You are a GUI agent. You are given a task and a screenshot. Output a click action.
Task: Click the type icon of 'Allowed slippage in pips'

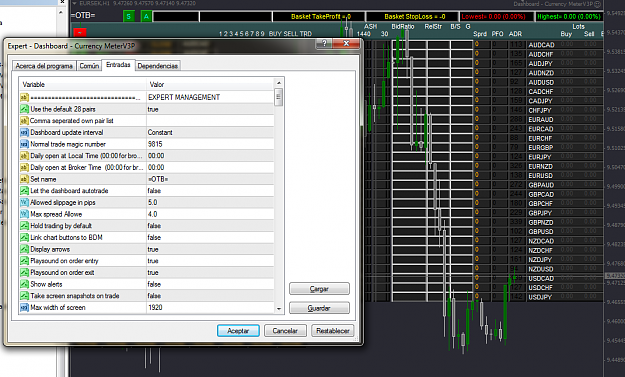[24, 202]
